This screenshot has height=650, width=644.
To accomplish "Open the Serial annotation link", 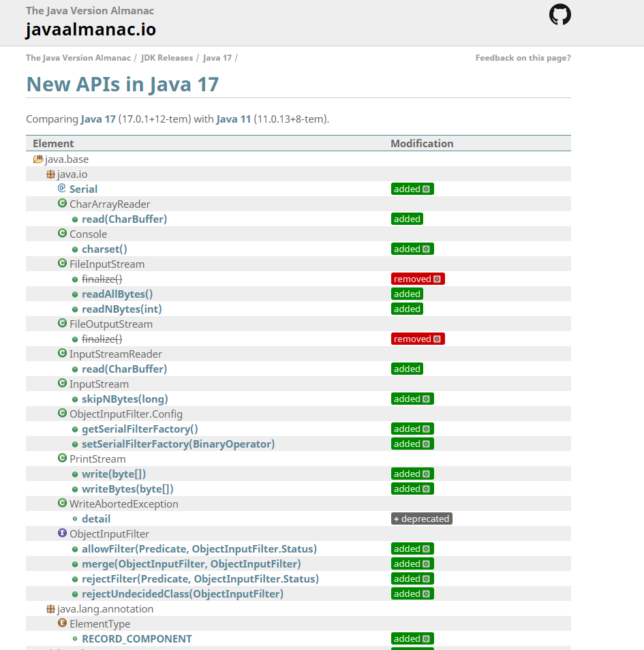I will click(x=83, y=189).
